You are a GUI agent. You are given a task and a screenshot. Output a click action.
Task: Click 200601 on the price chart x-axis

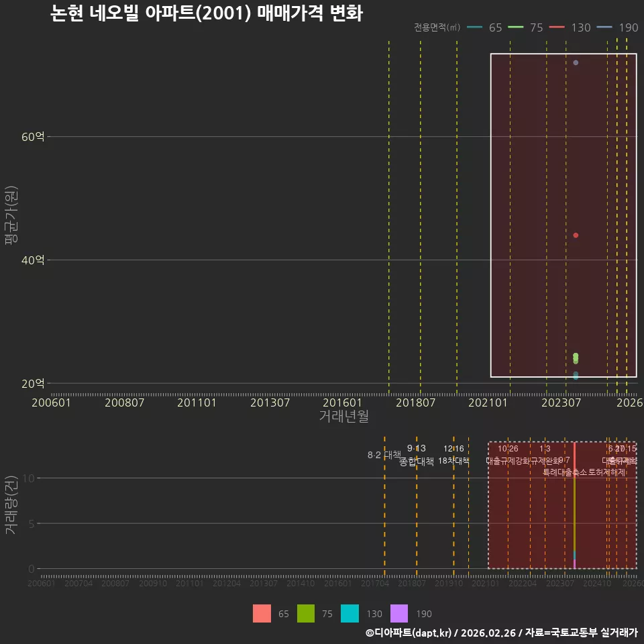pos(51,402)
